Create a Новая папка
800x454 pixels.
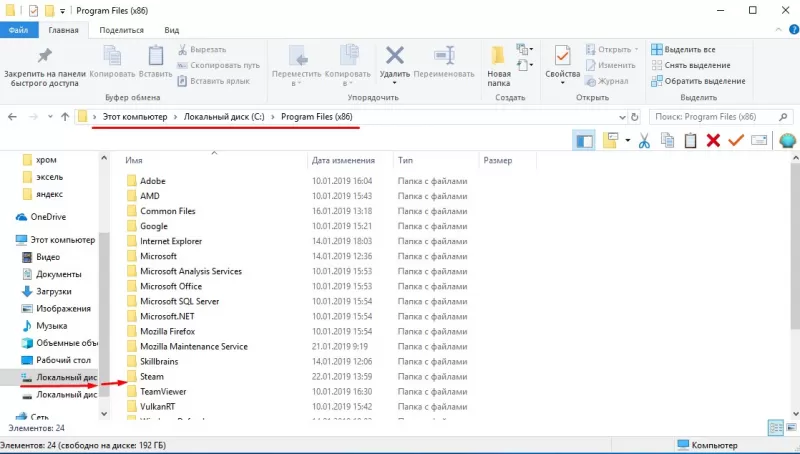tap(498, 67)
